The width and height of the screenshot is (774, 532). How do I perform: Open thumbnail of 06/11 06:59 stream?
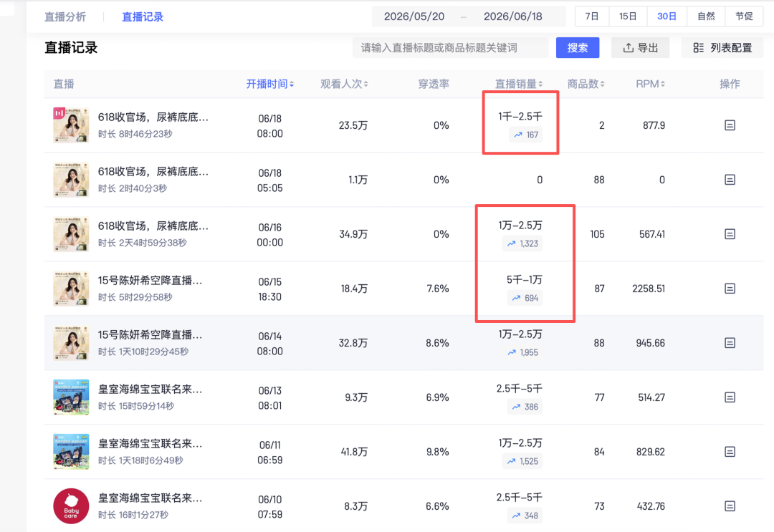[x=71, y=452]
